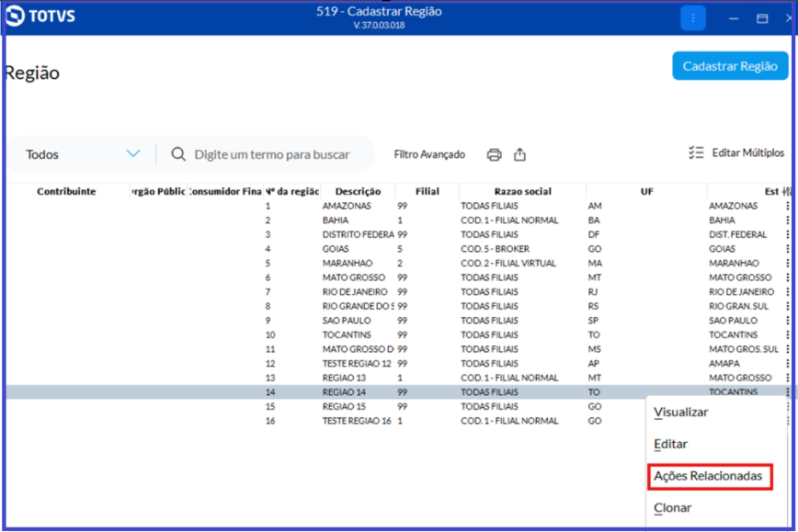Image resolution: width=798 pixels, height=532 pixels.
Task: Open row actions for region 6 row
Action: pyautogui.click(x=787, y=277)
